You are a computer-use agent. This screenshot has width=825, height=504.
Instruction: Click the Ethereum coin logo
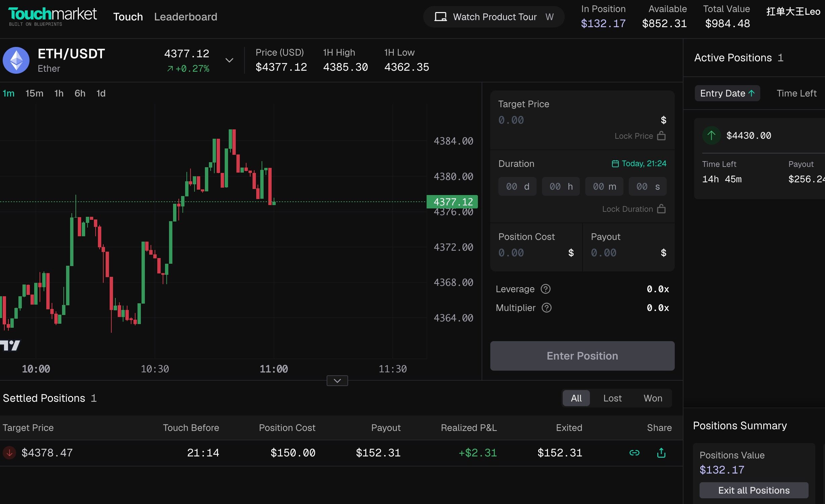(x=16, y=60)
